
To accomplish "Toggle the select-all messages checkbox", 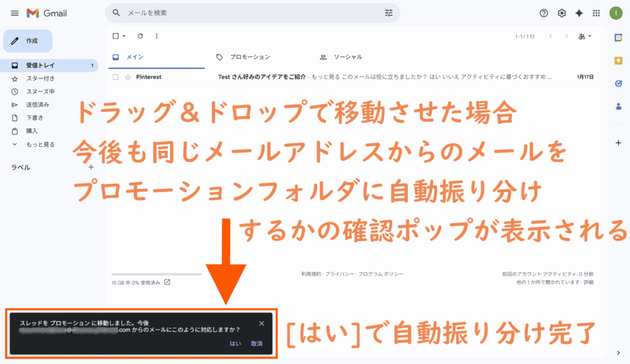I will 115,36.
